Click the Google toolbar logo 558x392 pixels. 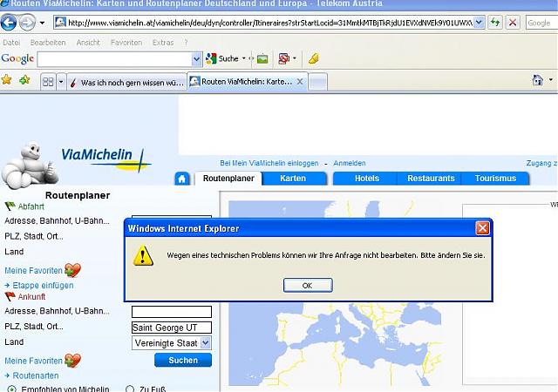17,58
